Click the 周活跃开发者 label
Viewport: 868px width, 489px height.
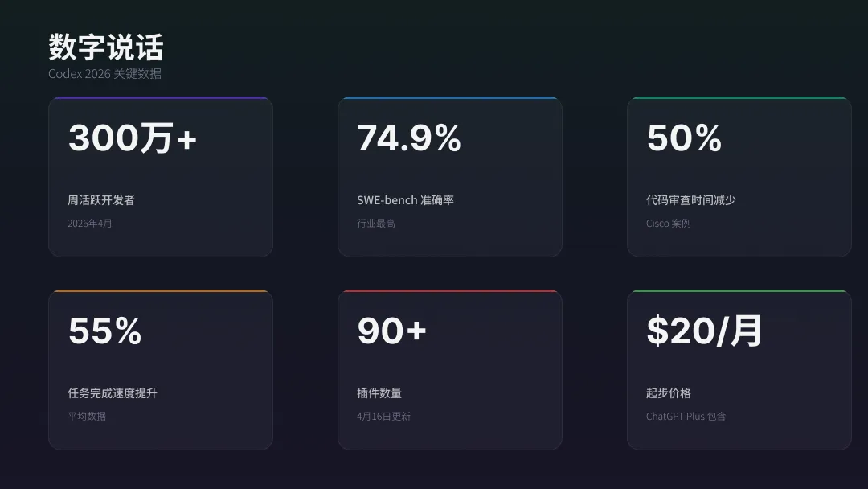tap(101, 200)
